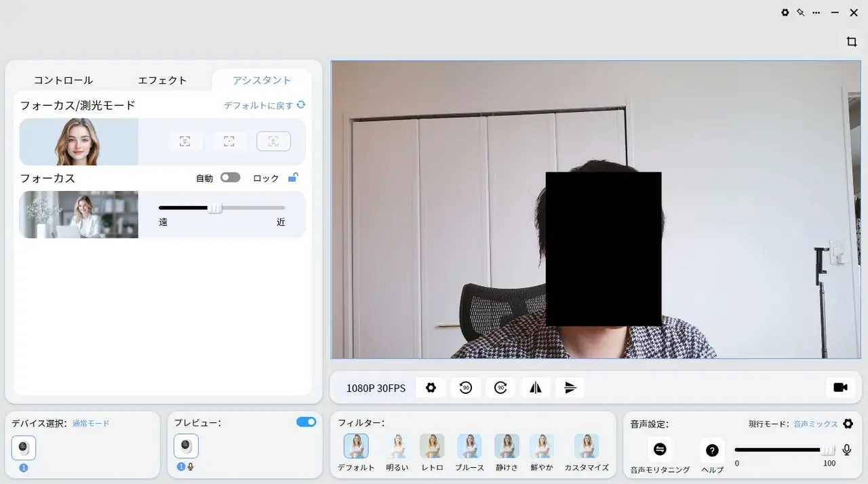Click the 通常モード device mode link
This screenshot has width=868, height=484.
coord(91,423)
